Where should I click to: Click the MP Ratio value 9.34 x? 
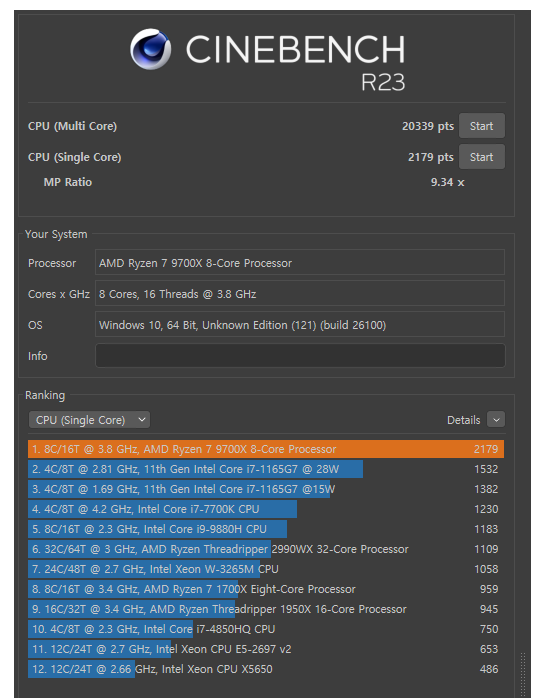[x=447, y=182]
